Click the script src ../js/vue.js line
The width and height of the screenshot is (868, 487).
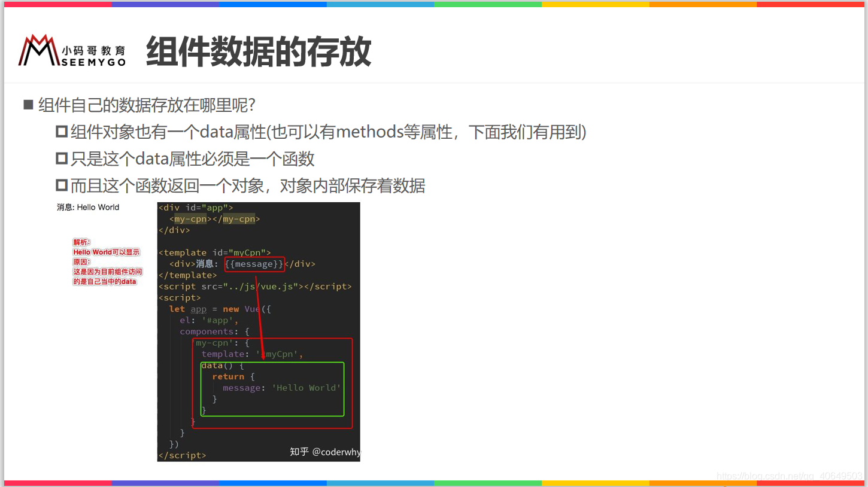255,287
